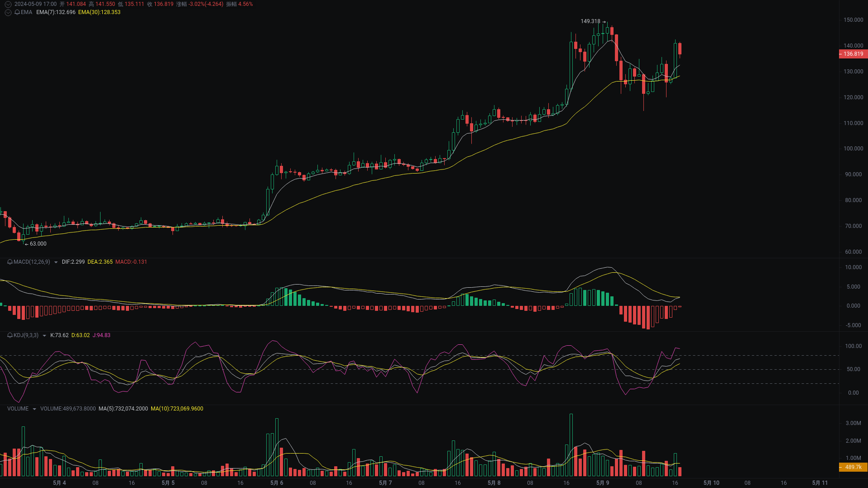Collapse the OHLC data row chevron
The image size is (868, 488).
pos(8,4)
